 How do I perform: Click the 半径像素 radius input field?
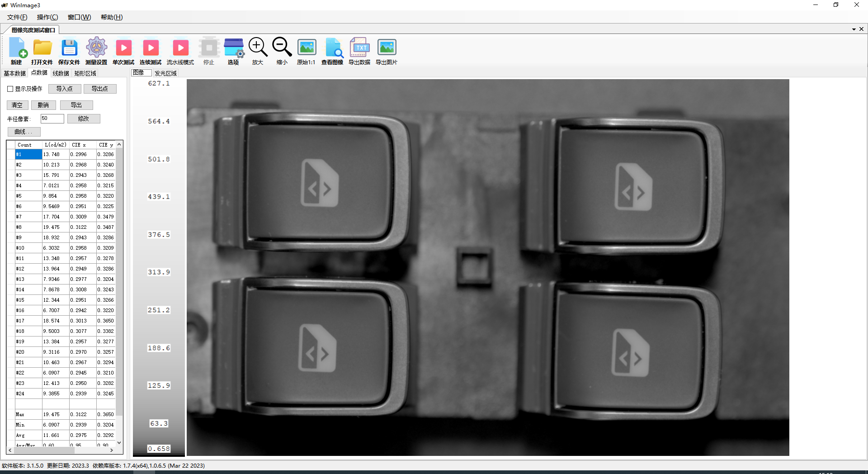(x=52, y=118)
